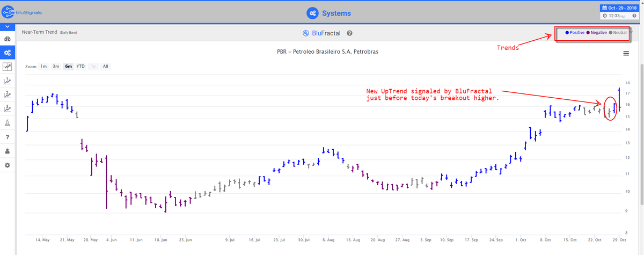Set zoom range to 1y

[x=93, y=67]
